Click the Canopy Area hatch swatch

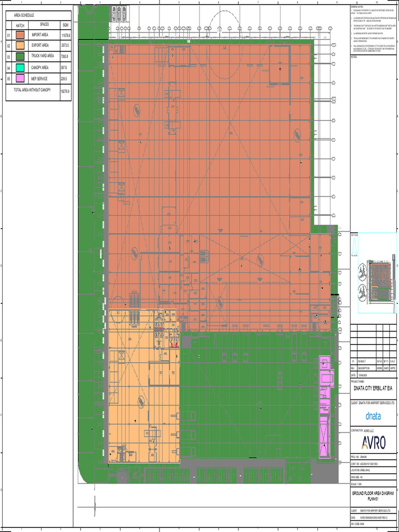[x=20, y=68]
